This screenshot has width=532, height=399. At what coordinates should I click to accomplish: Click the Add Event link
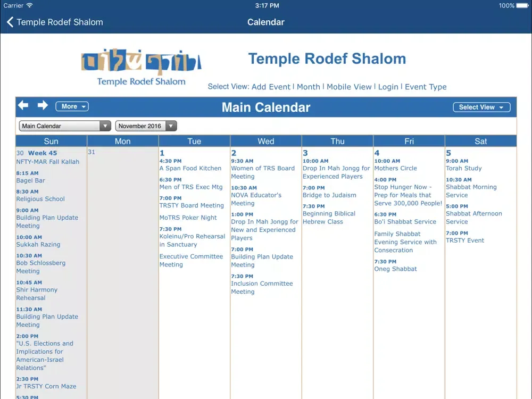coord(271,87)
